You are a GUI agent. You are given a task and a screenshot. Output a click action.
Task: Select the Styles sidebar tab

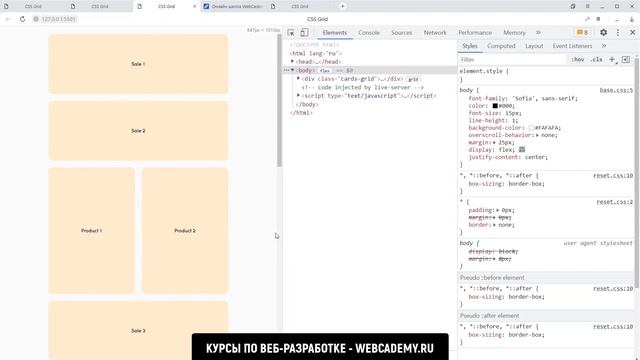470,46
